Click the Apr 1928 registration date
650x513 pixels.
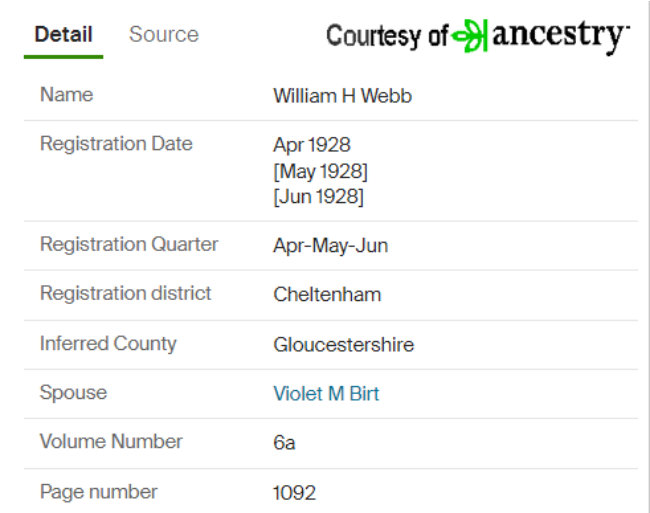point(312,145)
